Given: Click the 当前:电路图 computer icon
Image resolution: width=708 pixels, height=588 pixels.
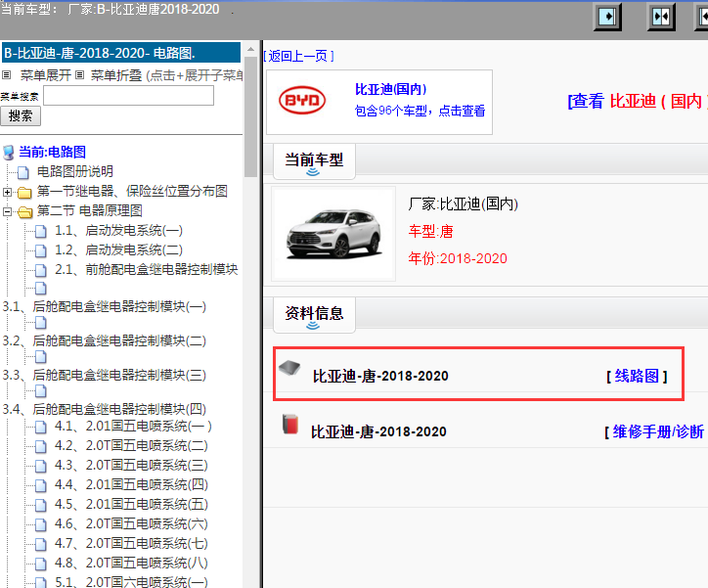Looking at the screenshot, I should 8,153.
